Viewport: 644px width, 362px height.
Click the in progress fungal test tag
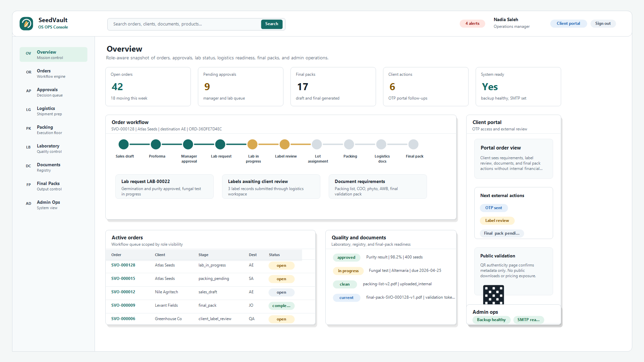pos(348,271)
